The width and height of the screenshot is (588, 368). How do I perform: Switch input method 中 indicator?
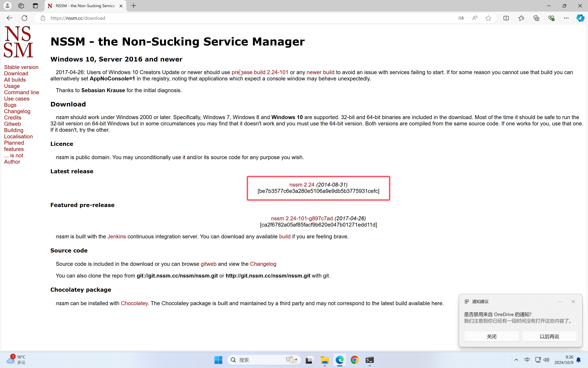pyautogui.click(x=527, y=360)
